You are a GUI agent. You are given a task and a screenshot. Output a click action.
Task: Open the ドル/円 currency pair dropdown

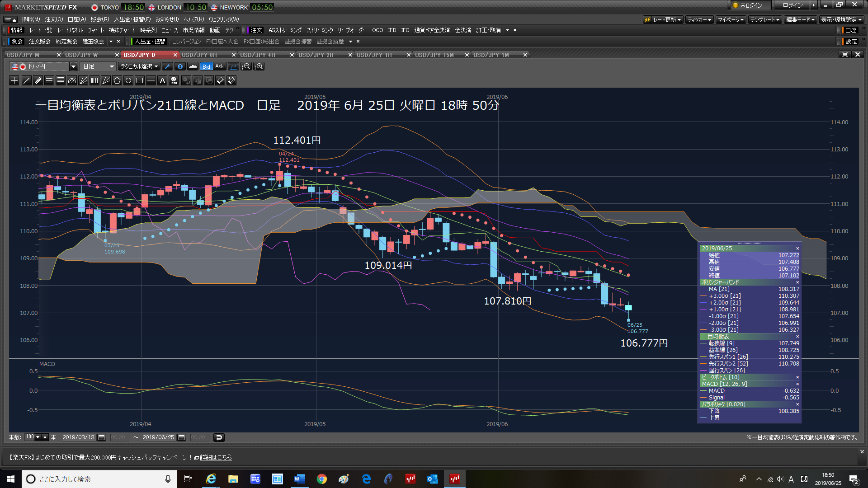[73, 66]
